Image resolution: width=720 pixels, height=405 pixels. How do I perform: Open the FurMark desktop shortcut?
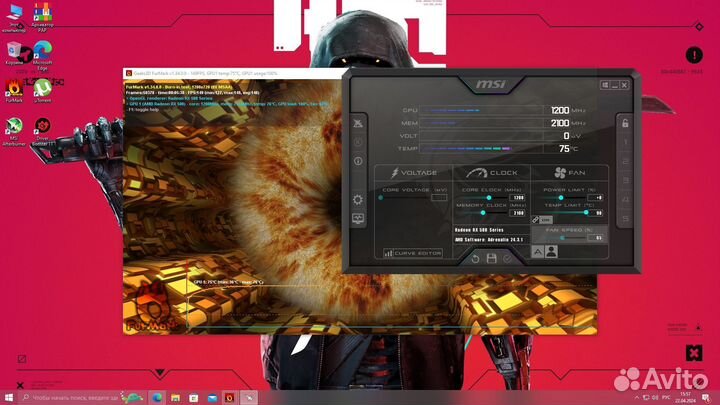(14, 90)
